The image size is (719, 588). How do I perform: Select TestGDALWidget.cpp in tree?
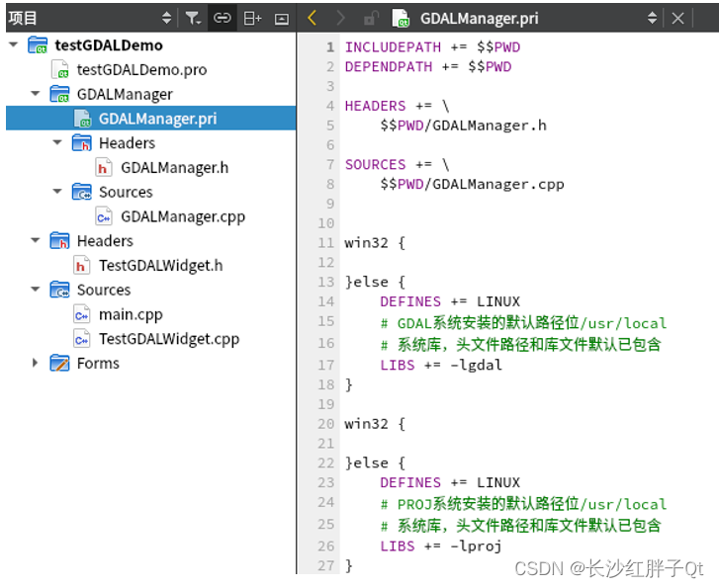[x=169, y=339]
